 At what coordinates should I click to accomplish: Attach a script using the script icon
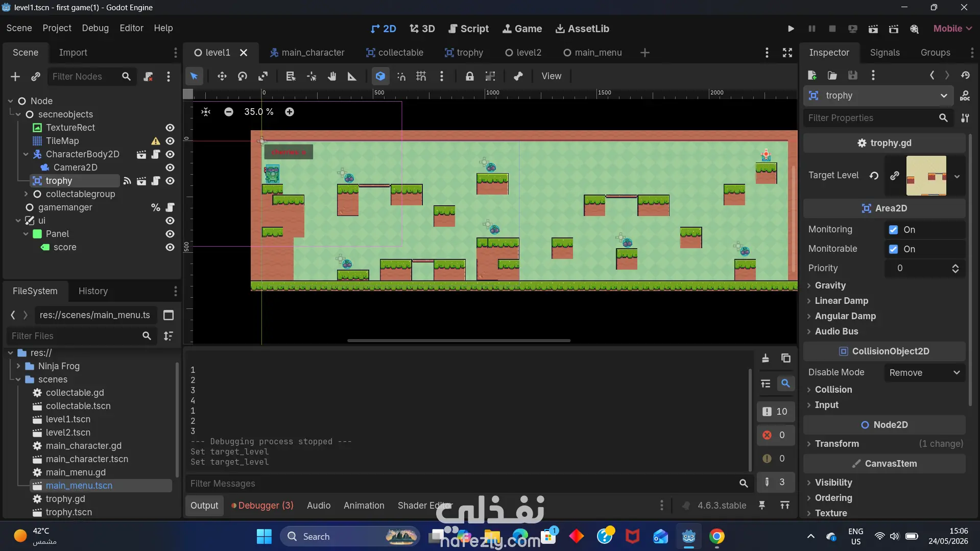[148, 77]
